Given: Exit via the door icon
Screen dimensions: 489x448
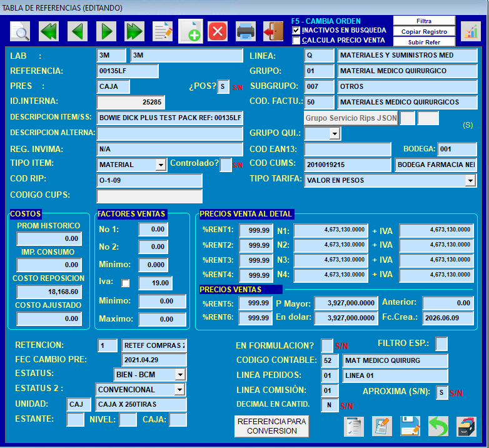Looking at the screenshot, I should coord(273,31).
